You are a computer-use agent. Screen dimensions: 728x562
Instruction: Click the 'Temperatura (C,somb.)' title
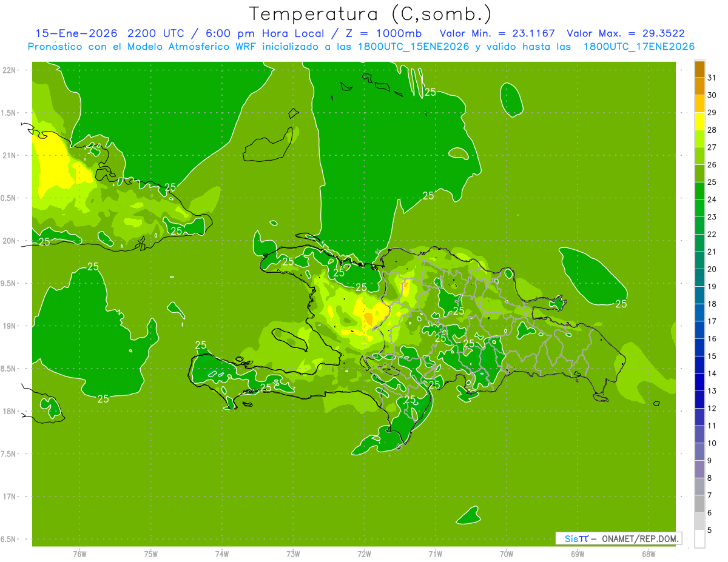coord(371,14)
